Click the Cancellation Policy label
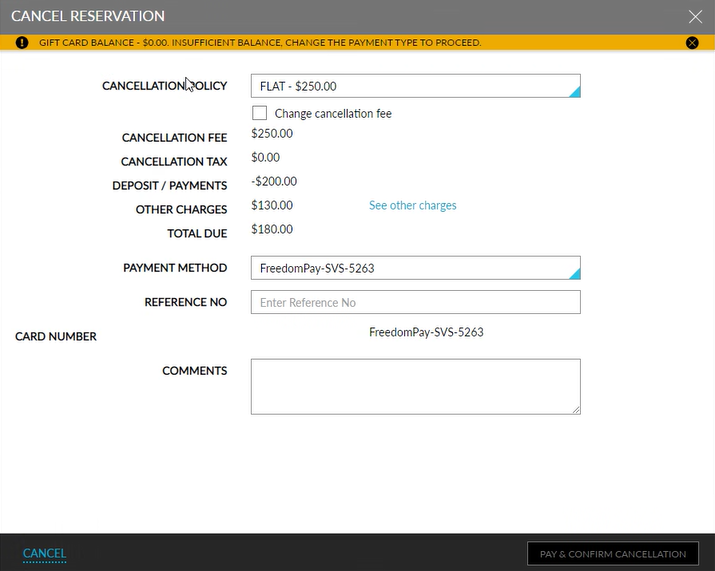This screenshot has width=715, height=571. (164, 86)
